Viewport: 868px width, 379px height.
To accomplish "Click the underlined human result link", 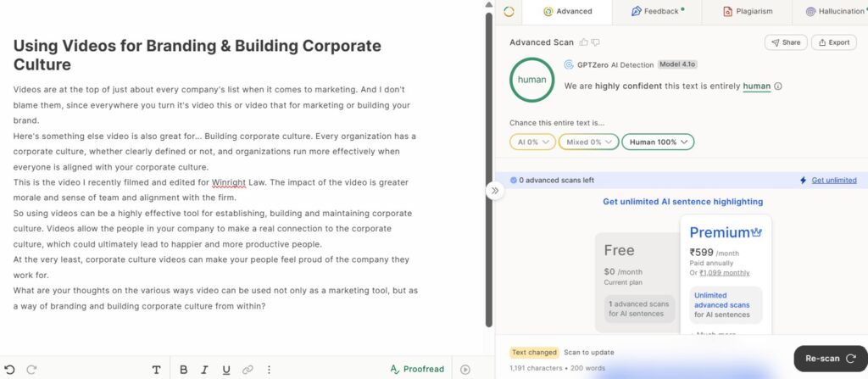I will (756, 86).
